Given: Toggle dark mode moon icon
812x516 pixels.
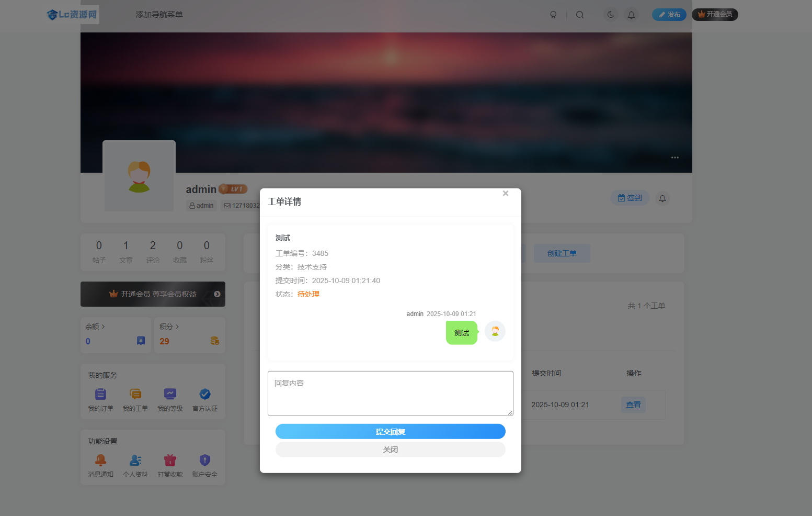Looking at the screenshot, I should tap(610, 15).
